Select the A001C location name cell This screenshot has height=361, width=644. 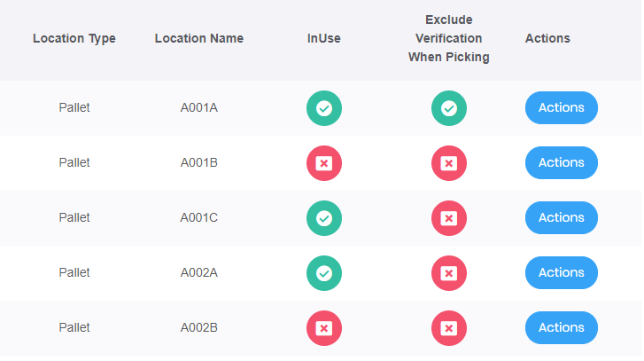pyautogui.click(x=199, y=218)
